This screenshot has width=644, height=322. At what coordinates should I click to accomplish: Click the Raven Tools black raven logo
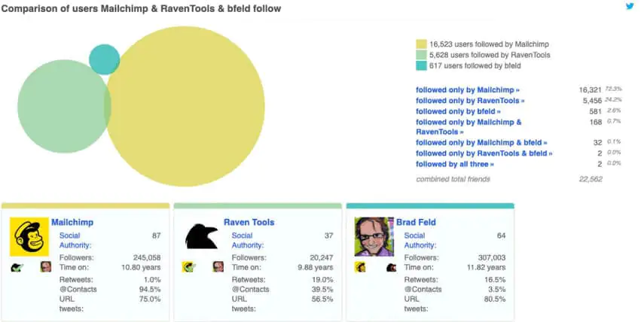pos(201,236)
